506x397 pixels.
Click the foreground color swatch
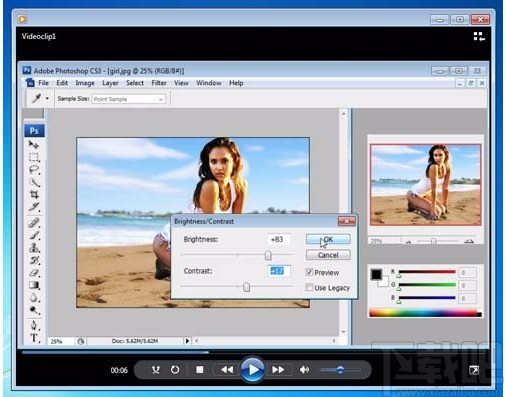[x=376, y=274]
